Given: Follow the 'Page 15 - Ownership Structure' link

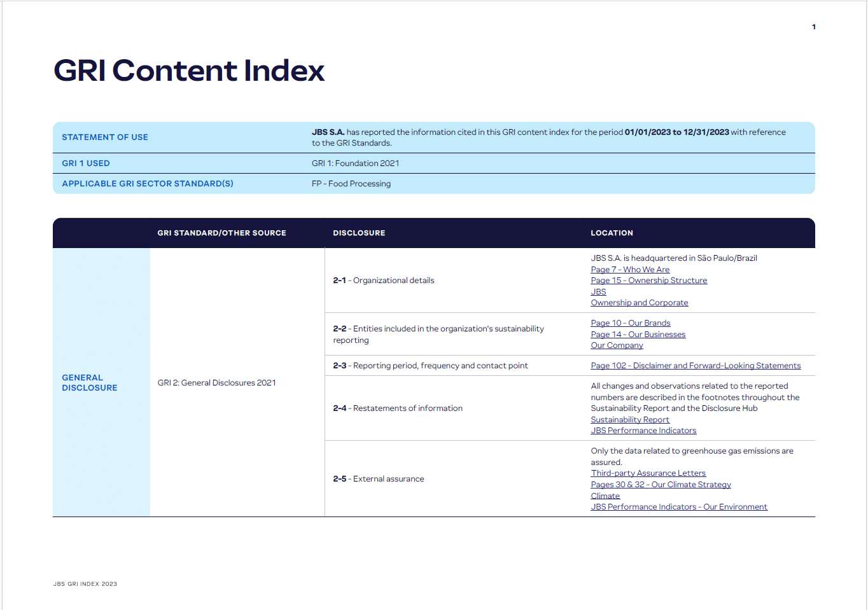Looking at the screenshot, I should tap(648, 281).
